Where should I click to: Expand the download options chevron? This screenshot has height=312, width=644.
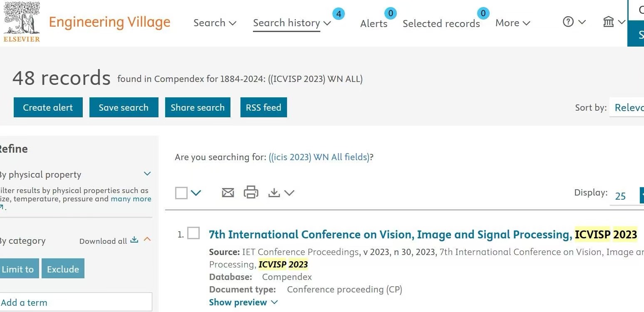pos(289,193)
